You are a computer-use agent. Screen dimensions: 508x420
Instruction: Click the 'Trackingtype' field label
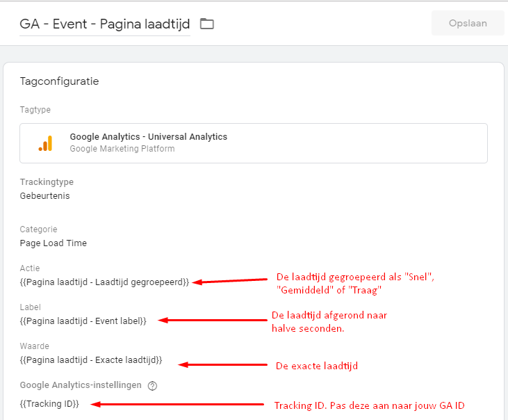47,181
